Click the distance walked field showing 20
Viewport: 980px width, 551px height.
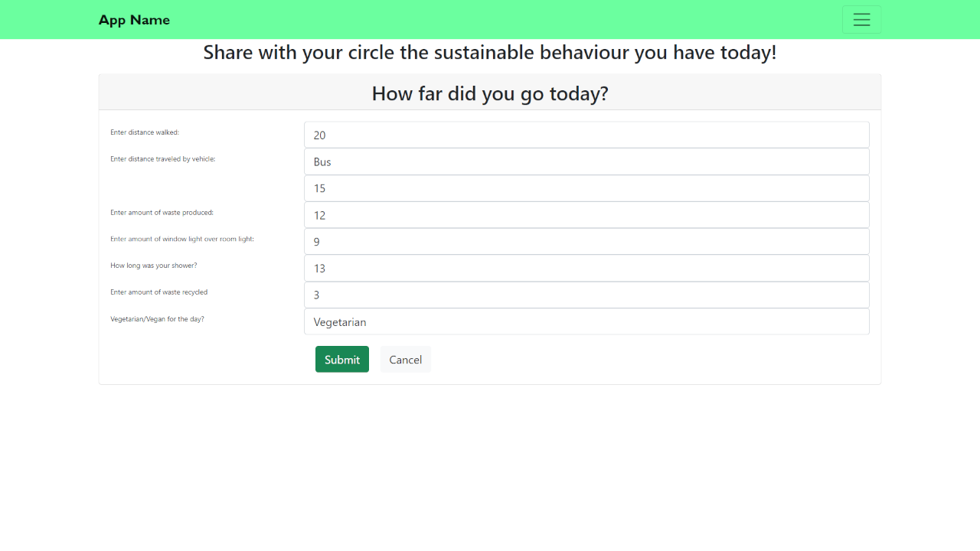tap(586, 135)
